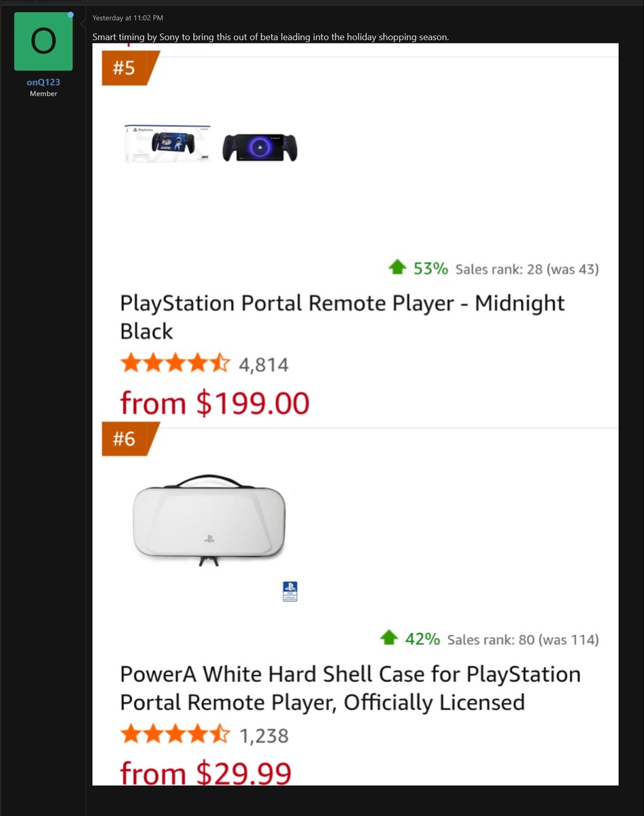
Task: Open the 4,814 reviews count
Action: tap(263, 365)
